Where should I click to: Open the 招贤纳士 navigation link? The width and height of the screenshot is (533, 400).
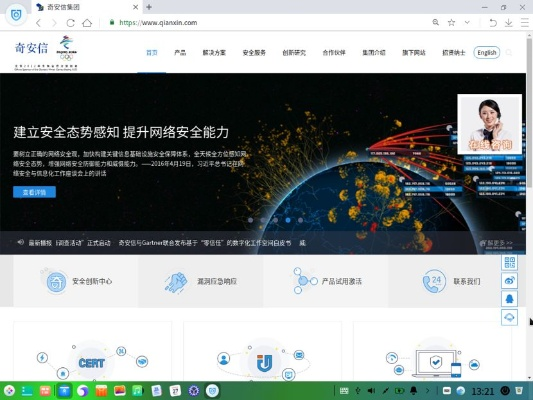point(453,53)
